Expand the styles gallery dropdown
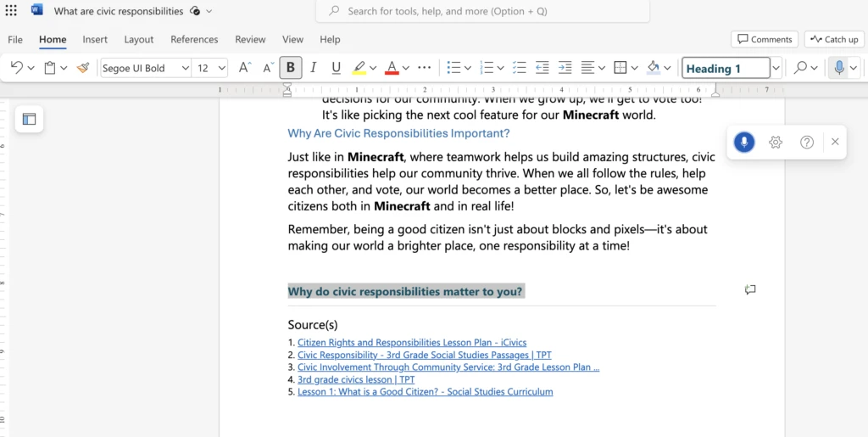868x437 pixels. 776,68
